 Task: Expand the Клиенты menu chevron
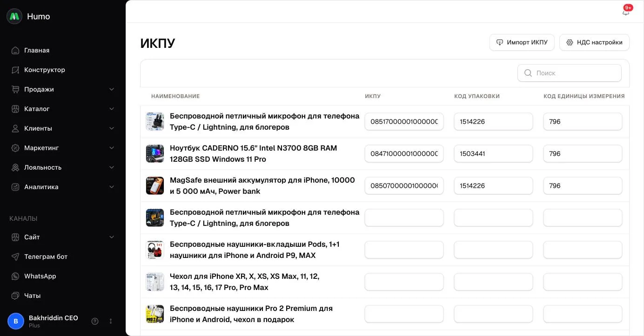coord(112,128)
